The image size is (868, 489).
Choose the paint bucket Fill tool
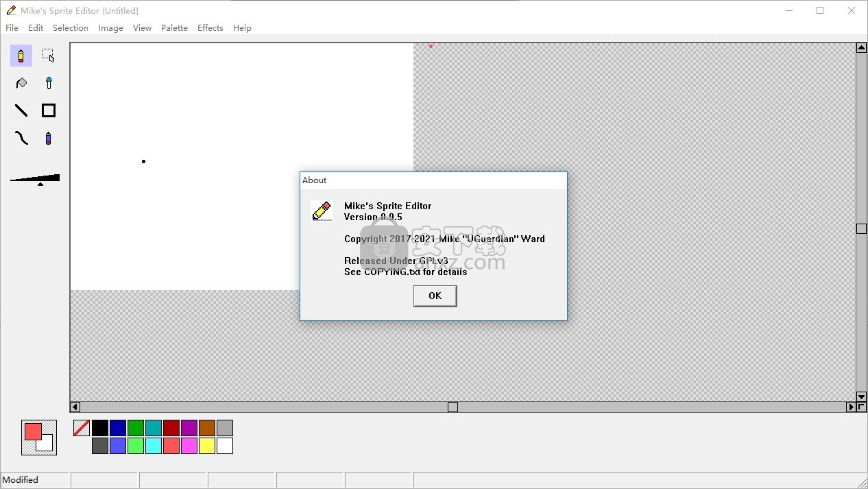21,83
